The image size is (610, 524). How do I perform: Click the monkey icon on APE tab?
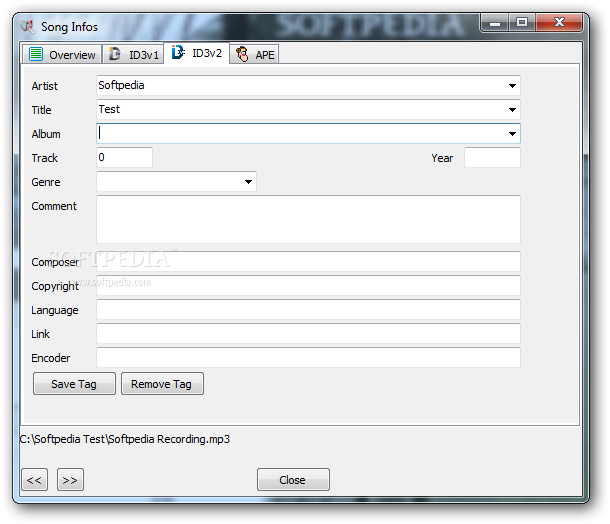242,54
